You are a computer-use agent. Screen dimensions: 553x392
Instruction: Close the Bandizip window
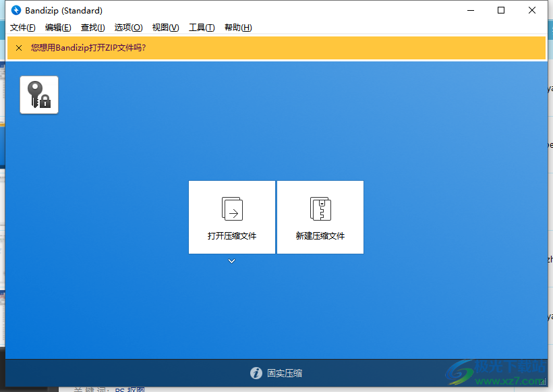click(x=532, y=10)
